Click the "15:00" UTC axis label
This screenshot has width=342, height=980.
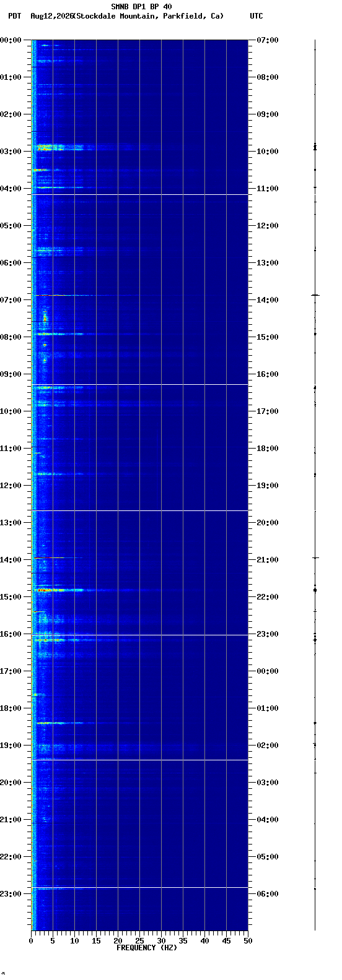pos(267,337)
